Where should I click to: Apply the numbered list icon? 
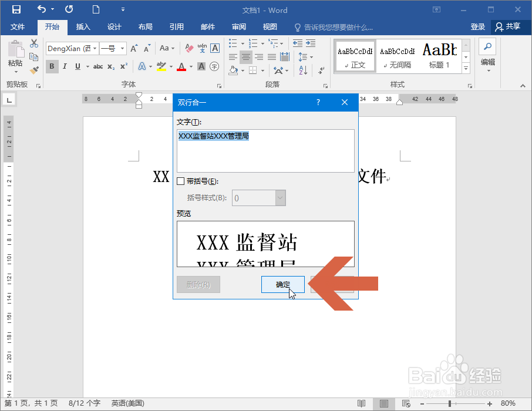[x=253, y=43]
